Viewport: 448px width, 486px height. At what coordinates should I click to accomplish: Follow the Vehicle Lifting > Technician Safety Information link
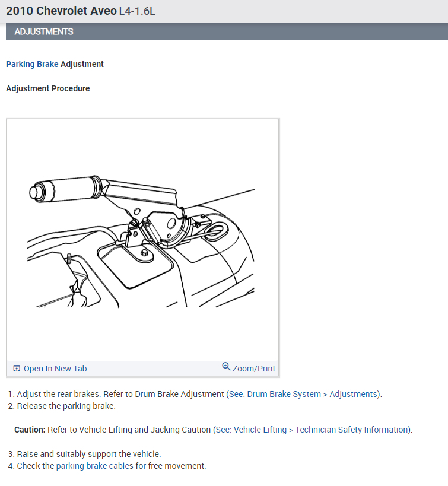312,430
